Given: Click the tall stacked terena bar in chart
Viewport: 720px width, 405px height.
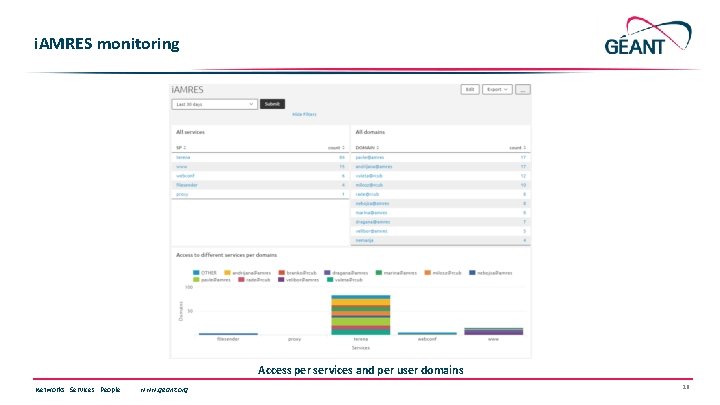Looking at the screenshot, I should (x=361, y=315).
